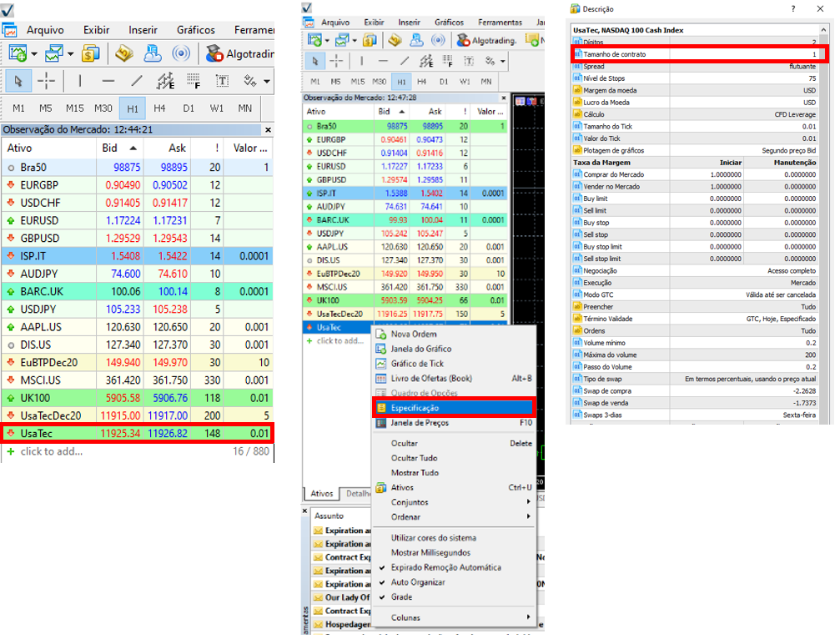Select trendline tool in 12:47:28 window

pyautogui.click(x=405, y=61)
